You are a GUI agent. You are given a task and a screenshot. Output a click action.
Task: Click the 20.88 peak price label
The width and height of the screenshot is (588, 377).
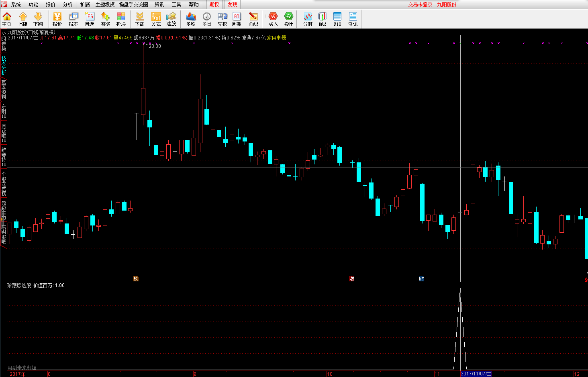pos(155,46)
